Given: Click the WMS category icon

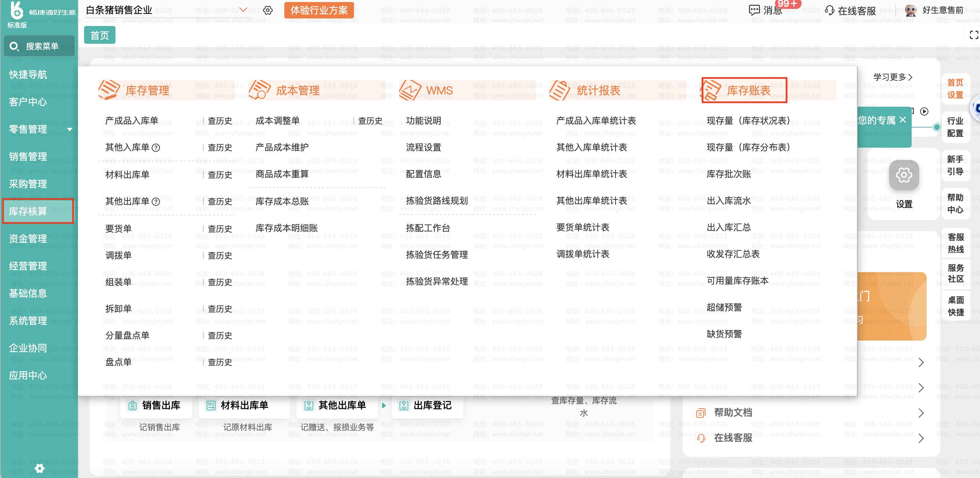Looking at the screenshot, I should pos(410,90).
